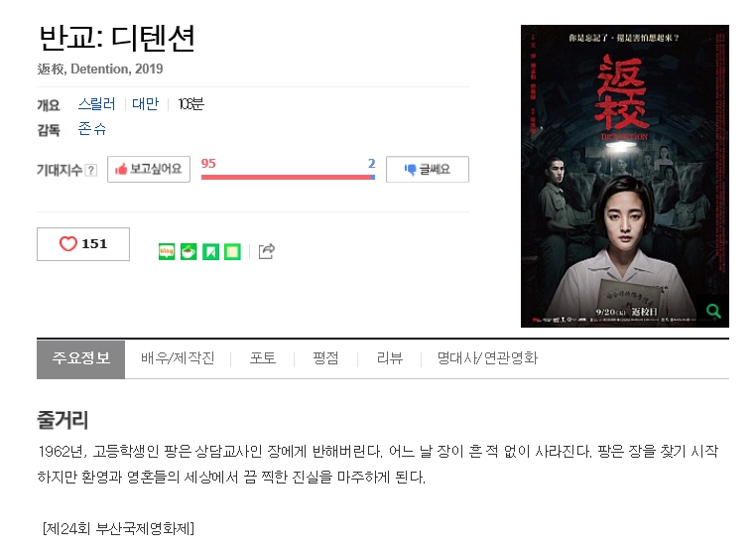This screenshot has width=756, height=554.
Task: Click the green bookmark share icon
Action: (x=210, y=251)
